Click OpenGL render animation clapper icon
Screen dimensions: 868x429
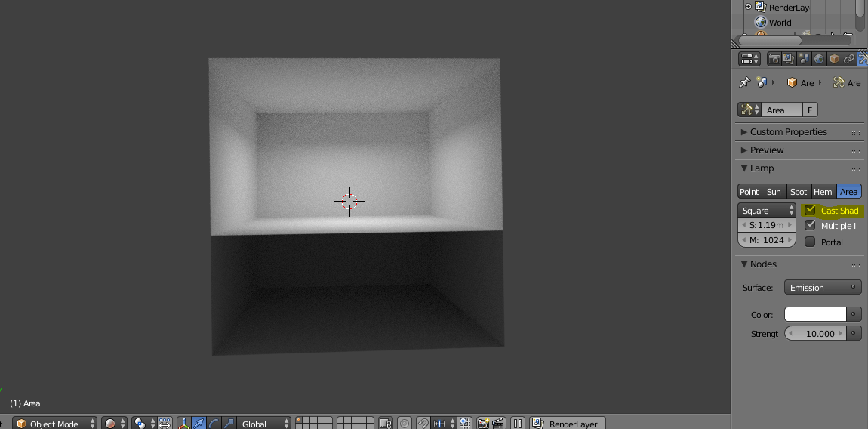pyautogui.click(x=498, y=424)
